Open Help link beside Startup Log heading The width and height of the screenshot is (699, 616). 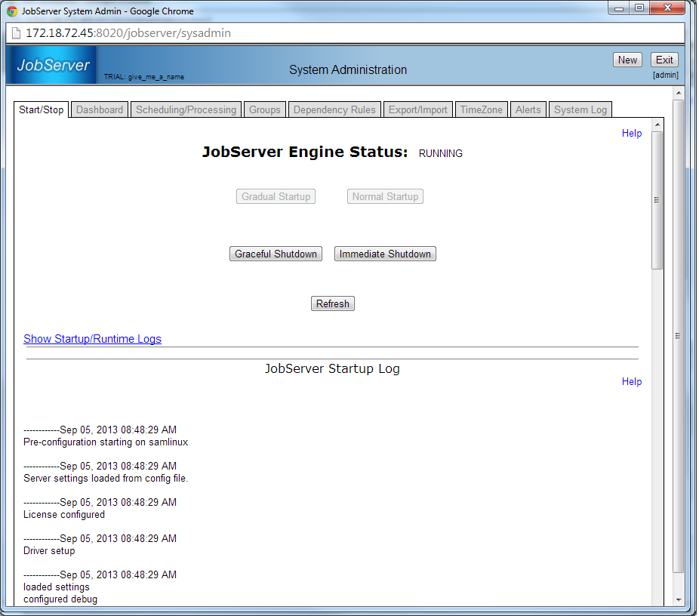[632, 381]
